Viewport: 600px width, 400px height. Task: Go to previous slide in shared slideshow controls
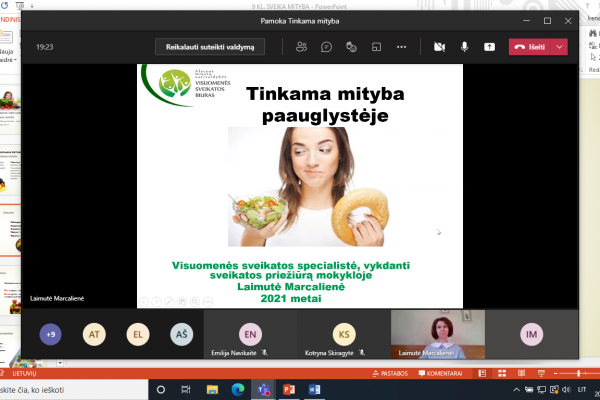pos(143,302)
